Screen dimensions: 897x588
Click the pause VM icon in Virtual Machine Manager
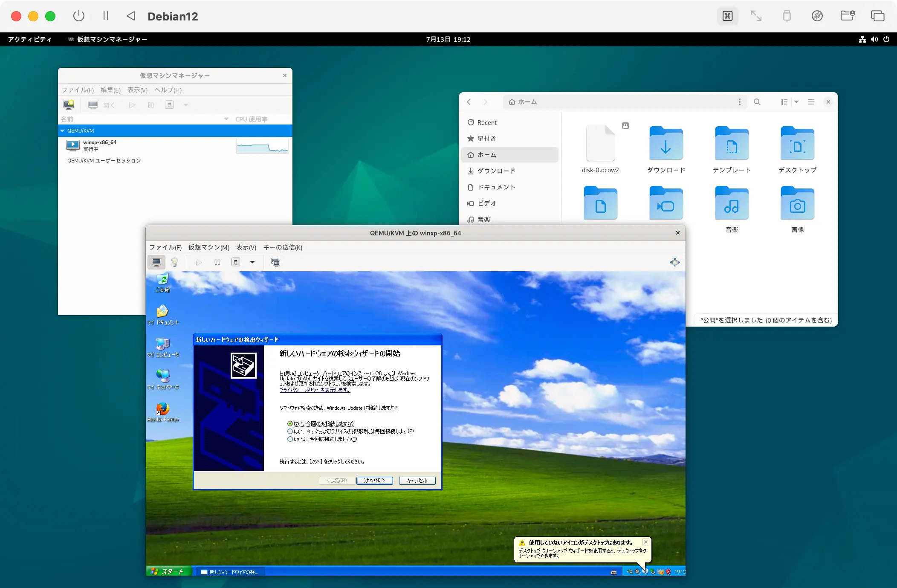[x=151, y=105]
